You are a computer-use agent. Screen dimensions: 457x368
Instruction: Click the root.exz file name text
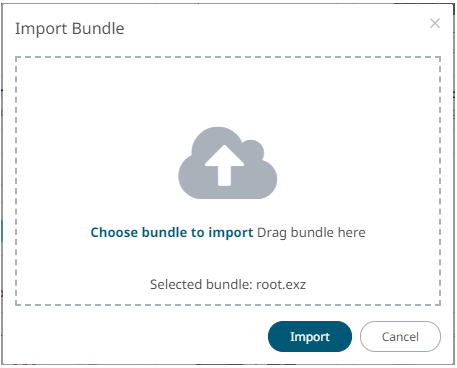click(x=281, y=284)
